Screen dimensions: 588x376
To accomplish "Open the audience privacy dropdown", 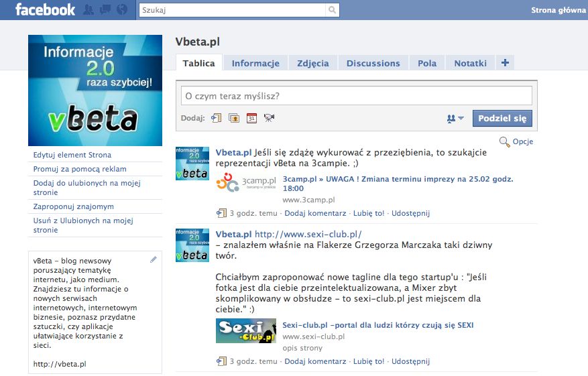I will (455, 119).
